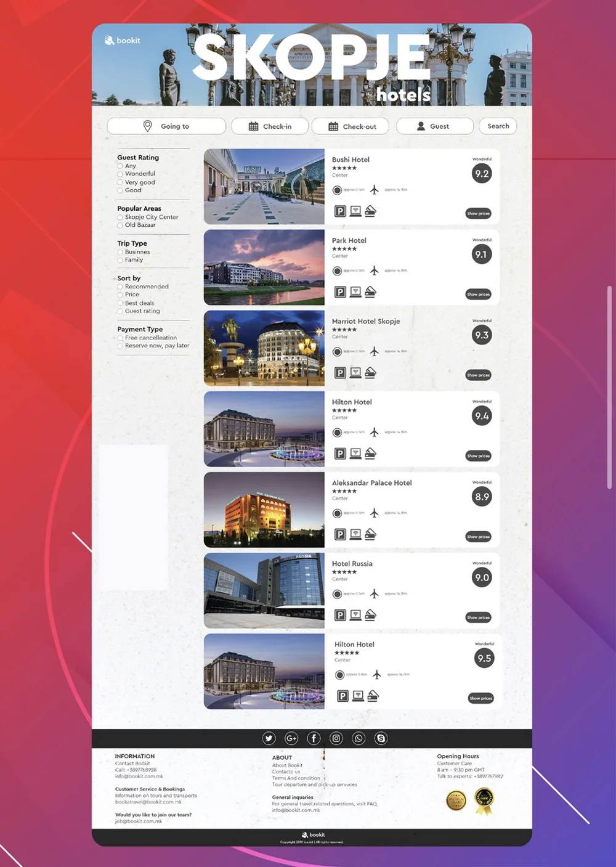The image size is (616, 867).
Task: Click card payment icon on Hilton 9.5 card
Action: click(x=373, y=696)
